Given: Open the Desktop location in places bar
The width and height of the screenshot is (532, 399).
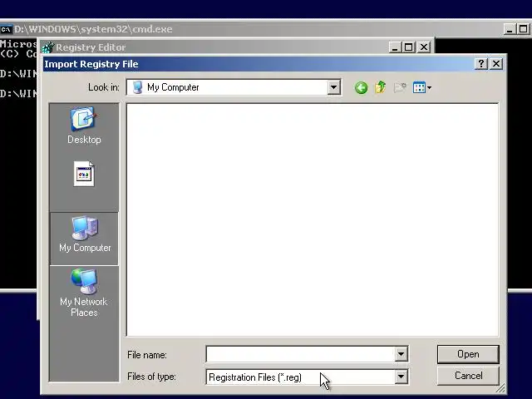Looking at the screenshot, I should coord(84,126).
